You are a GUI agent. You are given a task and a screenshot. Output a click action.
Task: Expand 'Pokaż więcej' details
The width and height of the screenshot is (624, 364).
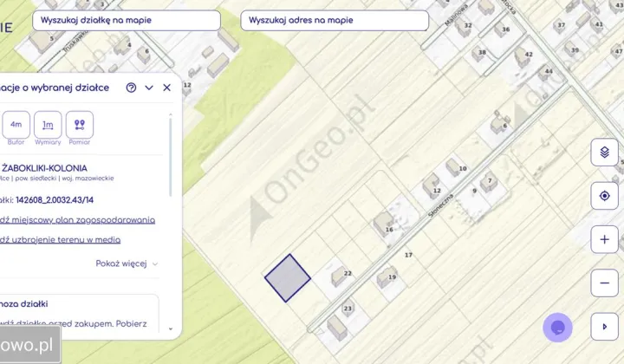(127, 263)
